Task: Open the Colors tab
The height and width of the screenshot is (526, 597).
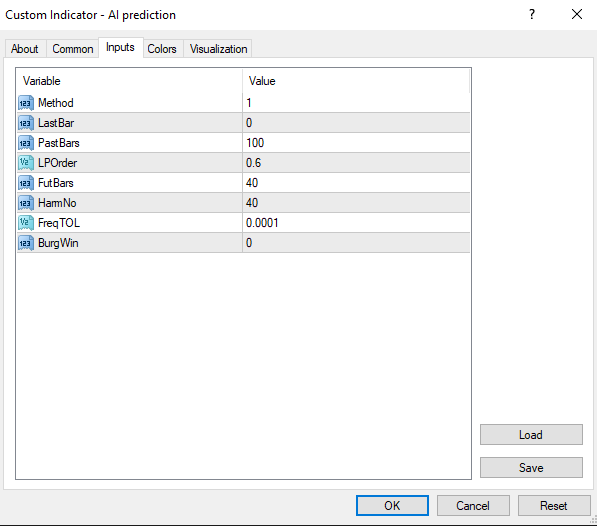Action: tap(162, 49)
